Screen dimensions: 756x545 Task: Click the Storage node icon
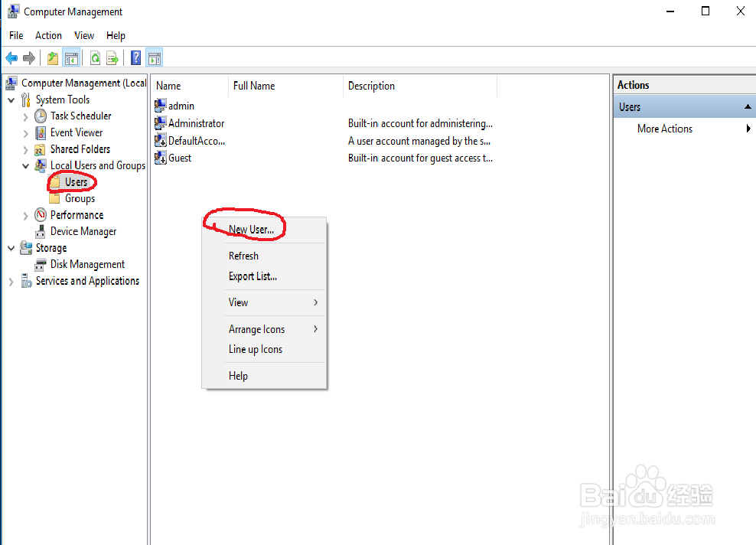[26, 248]
